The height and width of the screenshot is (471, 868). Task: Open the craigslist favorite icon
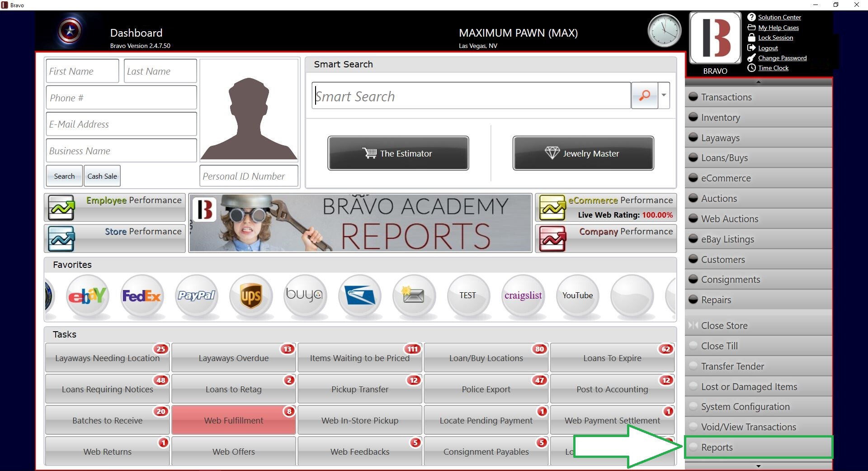(x=523, y=296)
